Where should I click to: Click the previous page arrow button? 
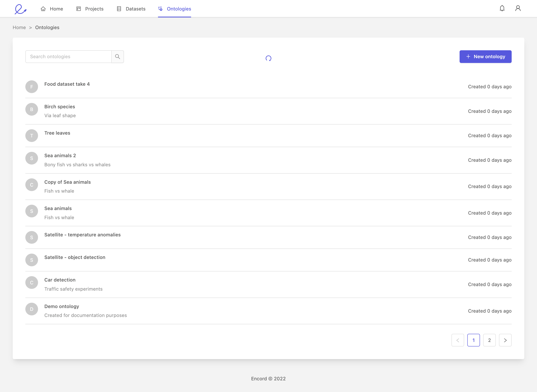(458, 340)
